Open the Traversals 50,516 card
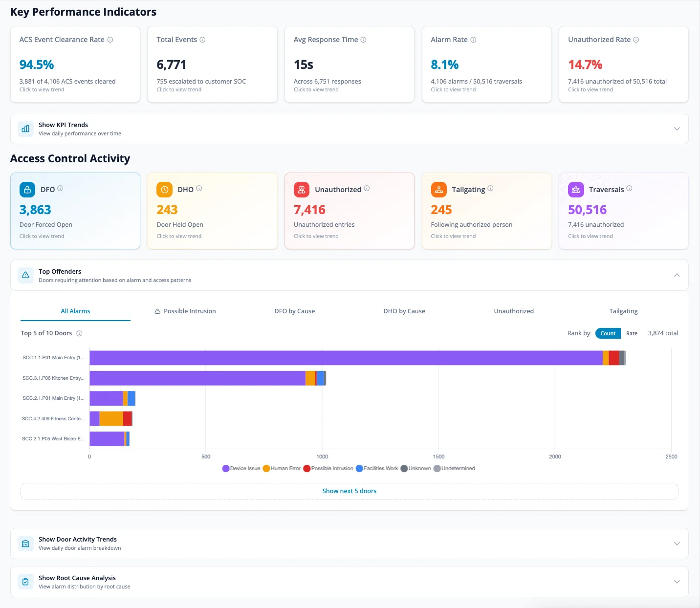 pos(624,211)
